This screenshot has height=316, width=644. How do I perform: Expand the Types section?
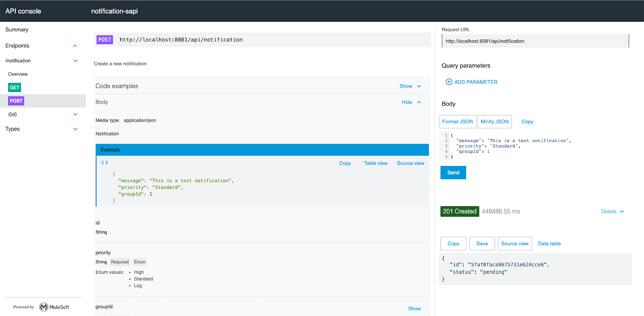pos(75,129)
